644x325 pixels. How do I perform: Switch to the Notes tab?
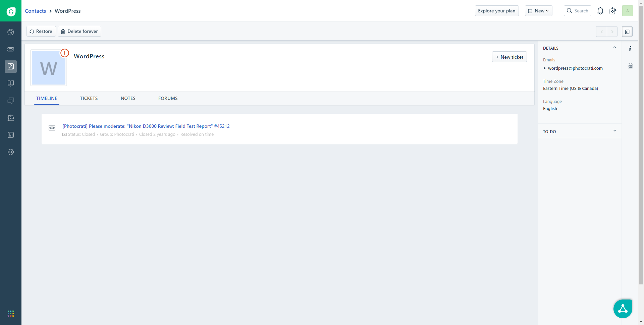pos(128,98)
